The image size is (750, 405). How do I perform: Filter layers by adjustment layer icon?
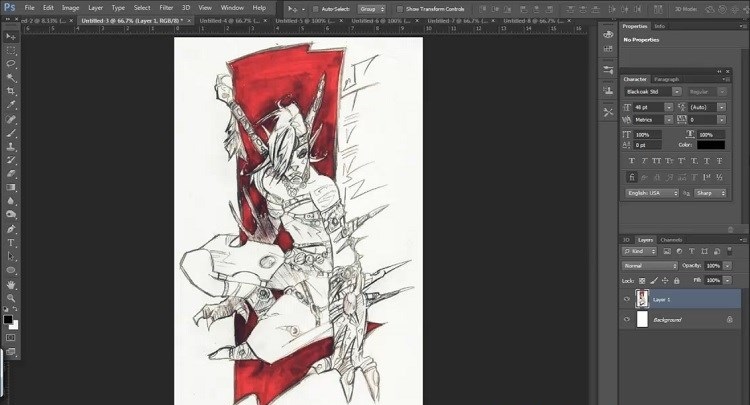click(x=679, y=251)
